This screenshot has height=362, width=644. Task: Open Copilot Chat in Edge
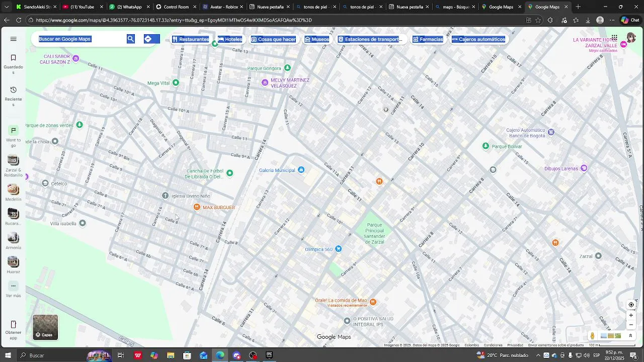(629, 20)
